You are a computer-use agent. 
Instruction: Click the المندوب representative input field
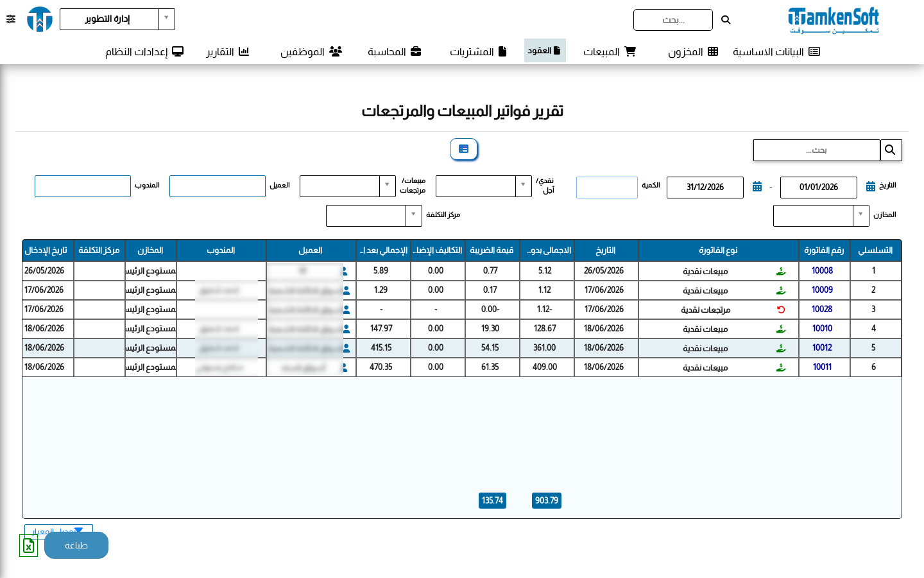tap(83, 186)
